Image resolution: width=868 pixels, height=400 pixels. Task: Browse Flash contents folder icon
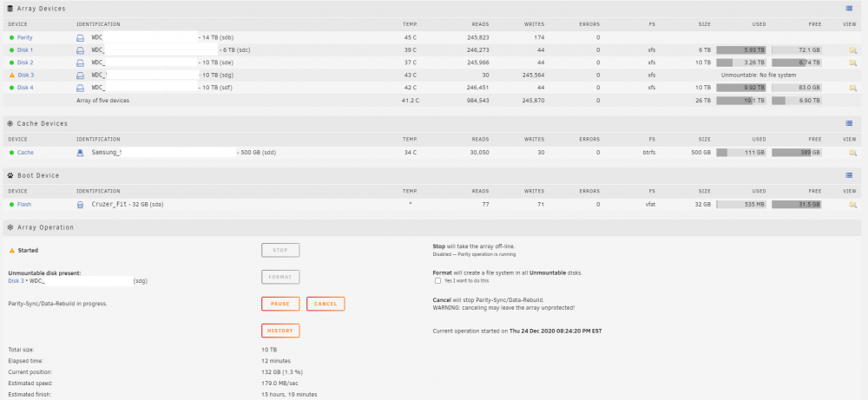tap(852, 204)
